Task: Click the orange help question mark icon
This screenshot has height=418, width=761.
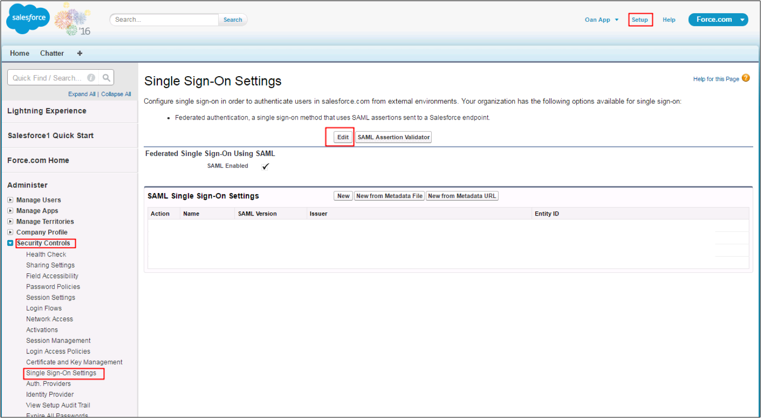Action: (746, 78)
